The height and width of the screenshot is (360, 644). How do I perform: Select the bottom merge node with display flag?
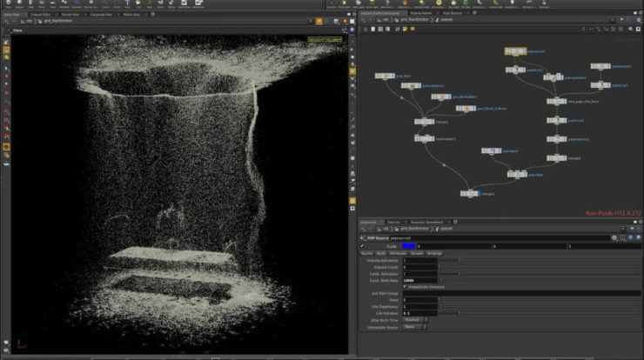point(471,194)
